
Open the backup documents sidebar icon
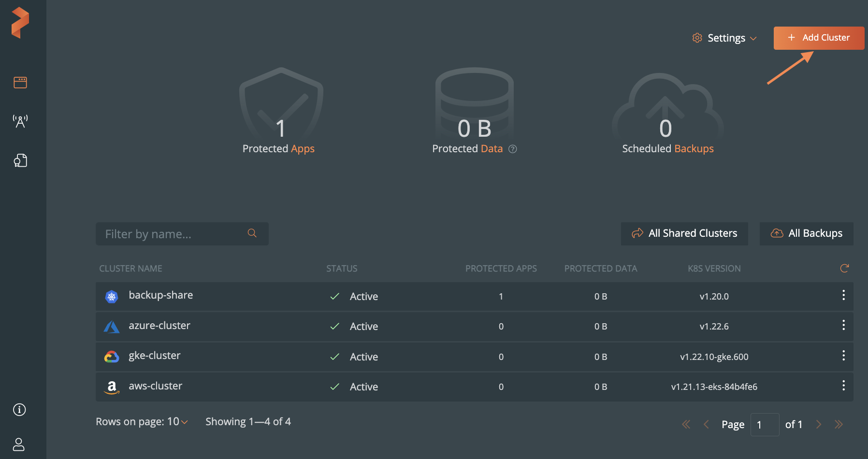click(x=20, y=160)
